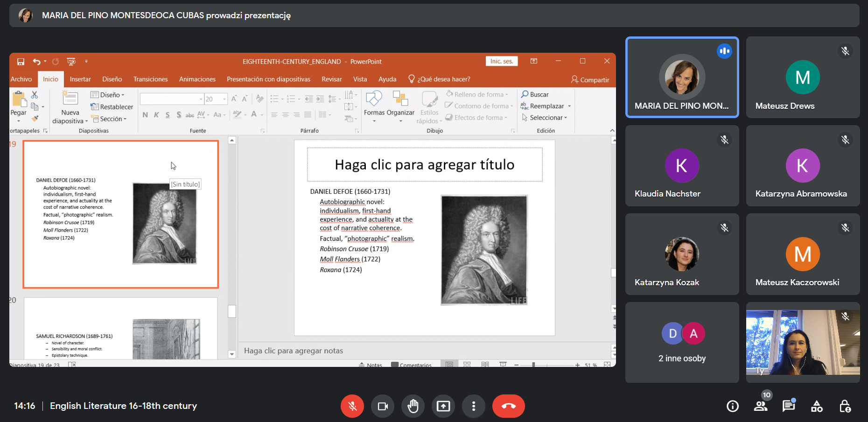Click the ¿Qué desea hacer? search box
Viewport: 868px width, 422px height.
(440, 79)
